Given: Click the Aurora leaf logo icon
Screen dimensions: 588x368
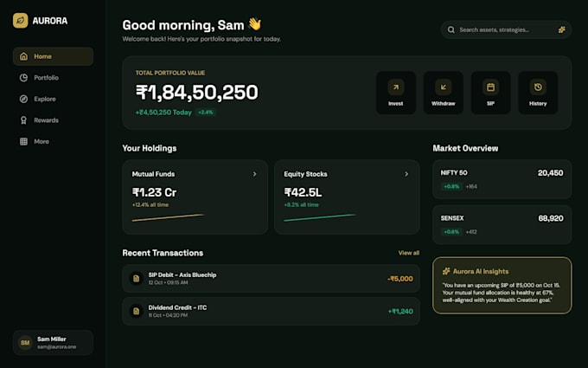Looking at the screenshot, I should click(x=20, y=21).
